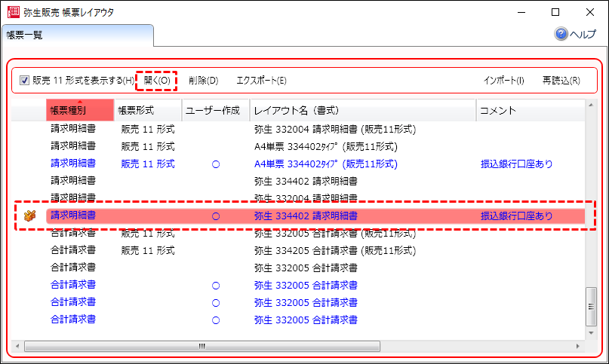
Task: Click the 開く(O) button
Action: [x=156, y=81]
